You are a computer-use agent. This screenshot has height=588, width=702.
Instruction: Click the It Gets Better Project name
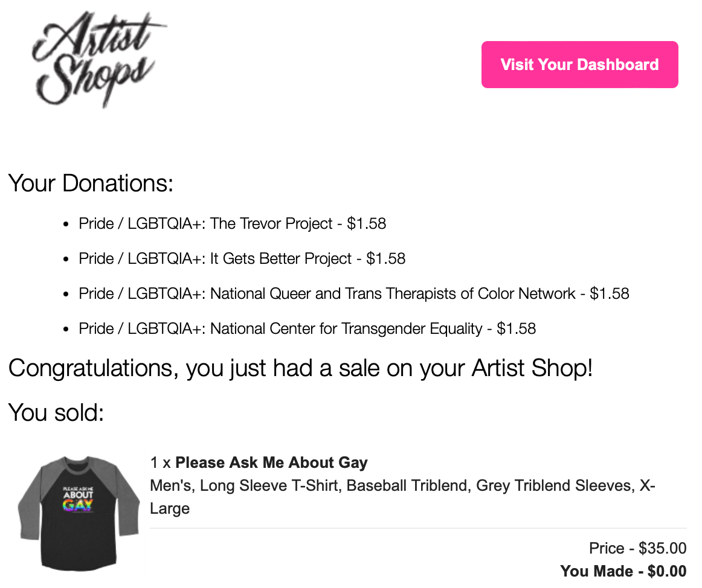281,259
